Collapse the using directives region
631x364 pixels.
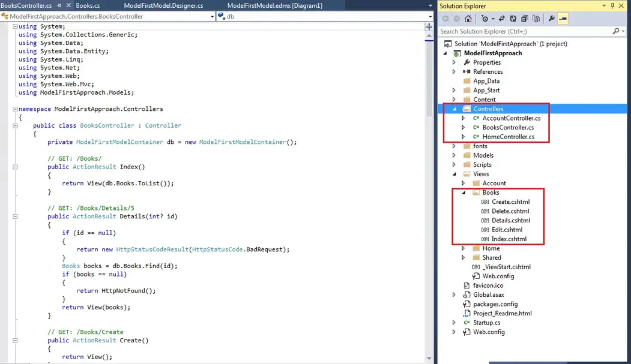coord(15,26)
